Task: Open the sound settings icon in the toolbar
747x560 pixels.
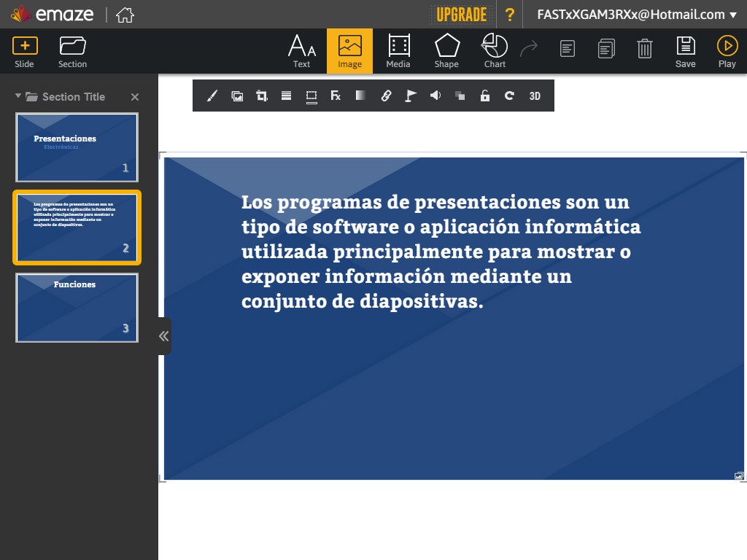Action: coord(435,95)
